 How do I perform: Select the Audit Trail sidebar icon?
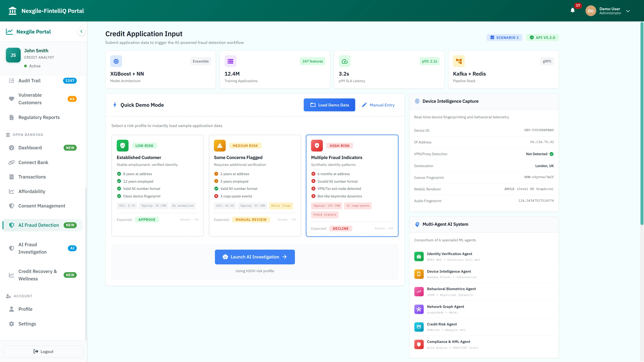[12, 80]
